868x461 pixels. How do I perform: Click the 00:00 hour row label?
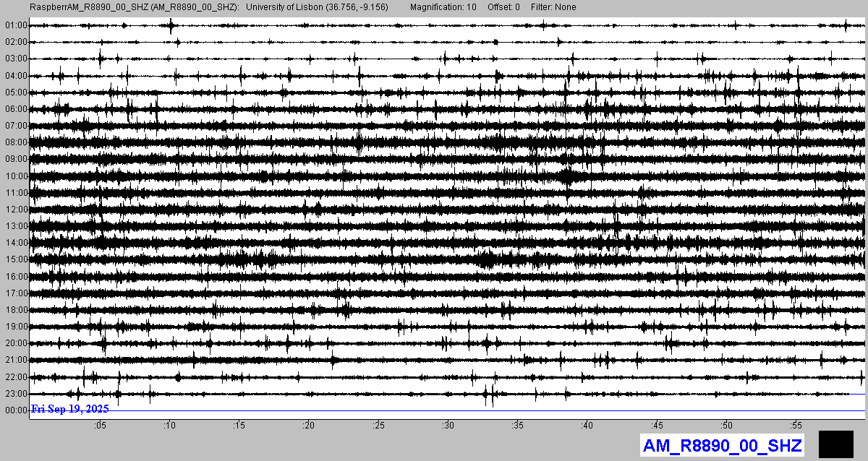[16, 410]
